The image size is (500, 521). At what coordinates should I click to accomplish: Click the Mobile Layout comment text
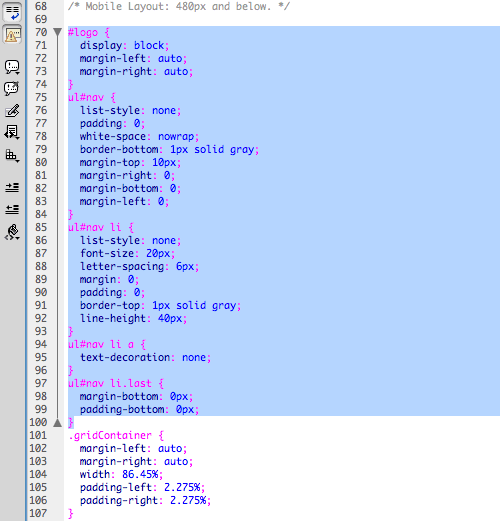(x=179, y=6)
